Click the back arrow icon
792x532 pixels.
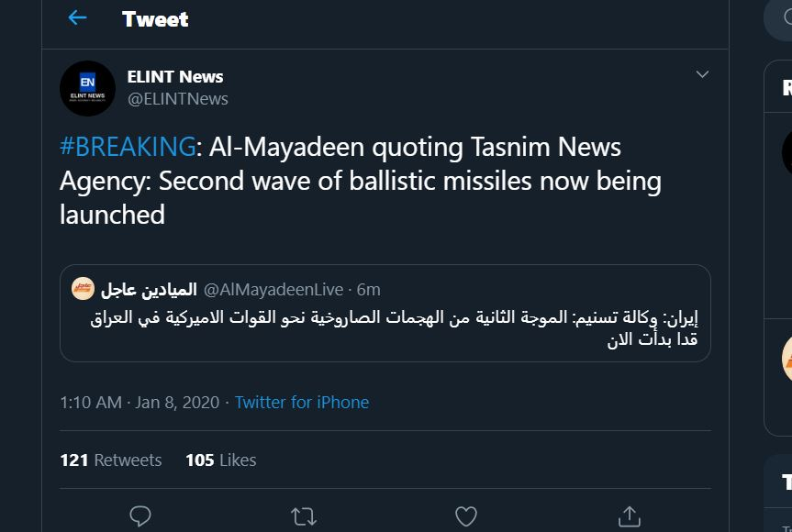pos(77,18)
